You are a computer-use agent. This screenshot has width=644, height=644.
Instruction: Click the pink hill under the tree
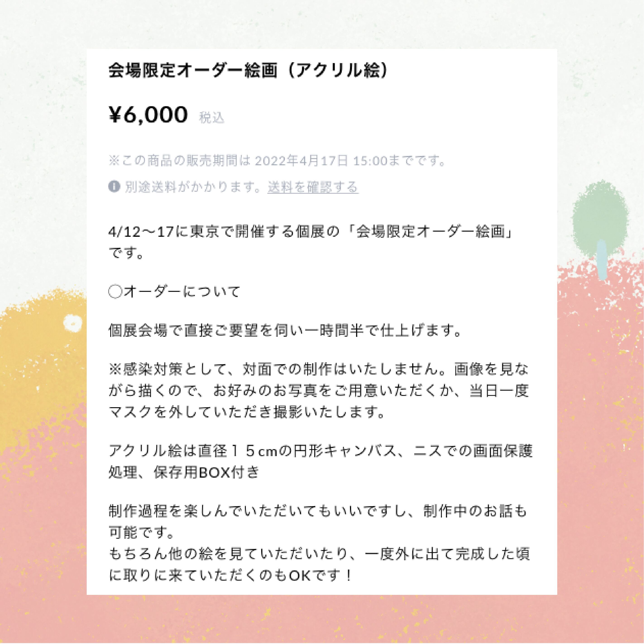tap(600, 367)
